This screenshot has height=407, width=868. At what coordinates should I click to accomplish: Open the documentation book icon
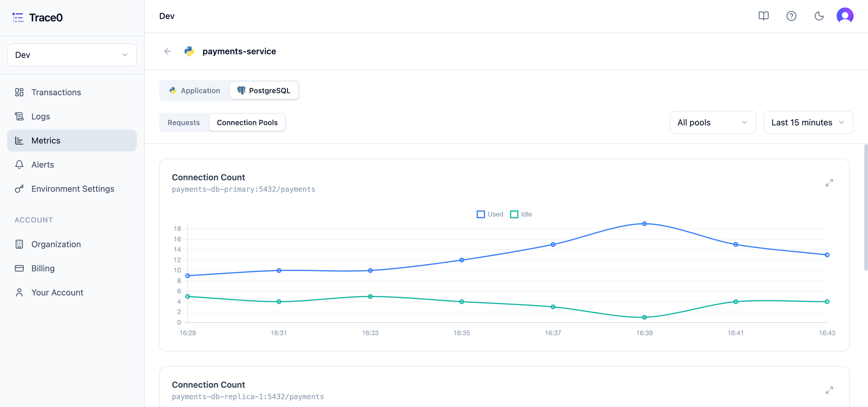point(763,16)
